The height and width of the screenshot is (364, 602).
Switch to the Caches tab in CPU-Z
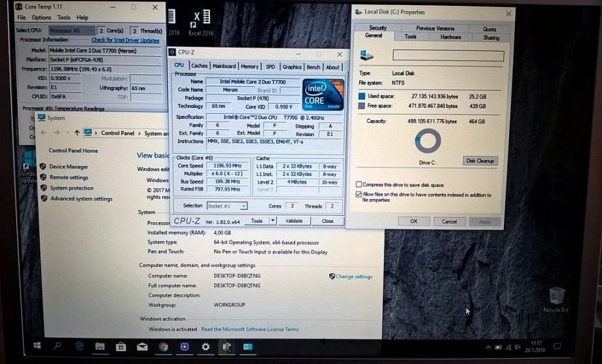coord(200,66)
